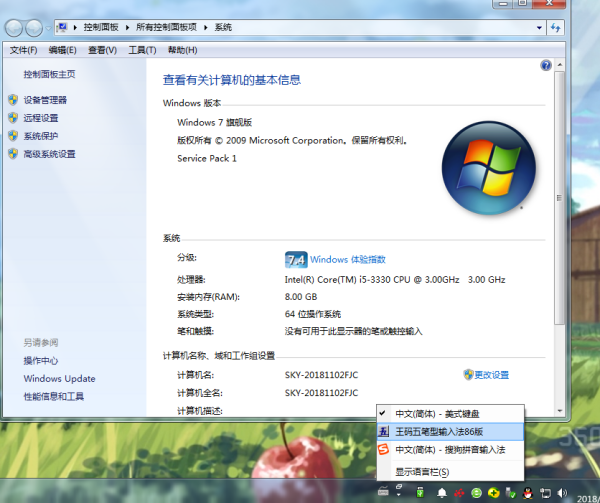Click the shield icon beside 远程设置

click(x=13, y=118)
